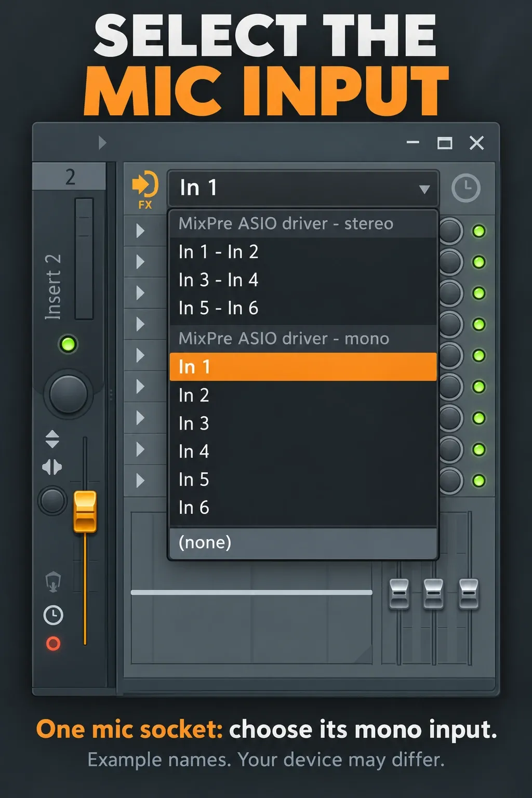Arm recording with the red circle icon

[x=53, y=644]
